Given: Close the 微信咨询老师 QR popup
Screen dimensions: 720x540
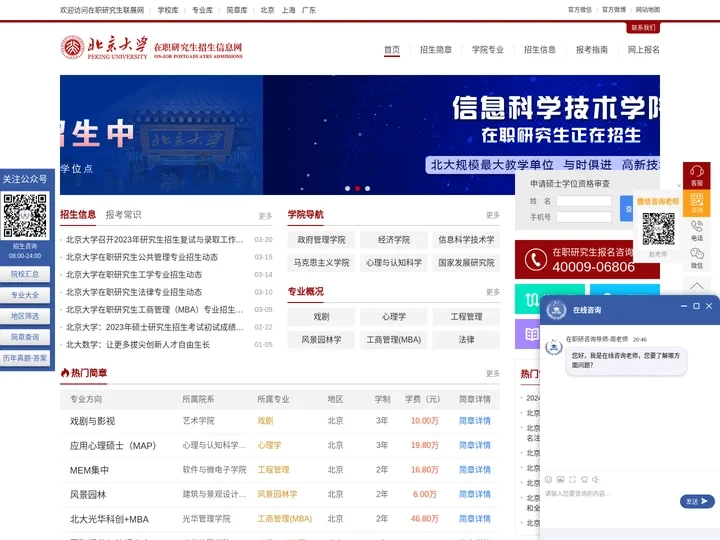Looking at the screenshot, I should pyautogui.click(x=679, y=186).
